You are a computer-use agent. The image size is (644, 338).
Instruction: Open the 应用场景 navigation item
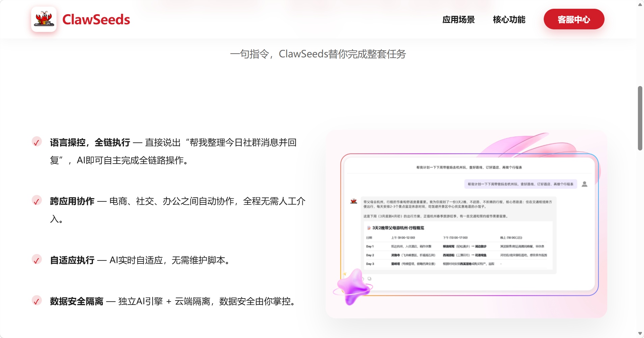458,20
